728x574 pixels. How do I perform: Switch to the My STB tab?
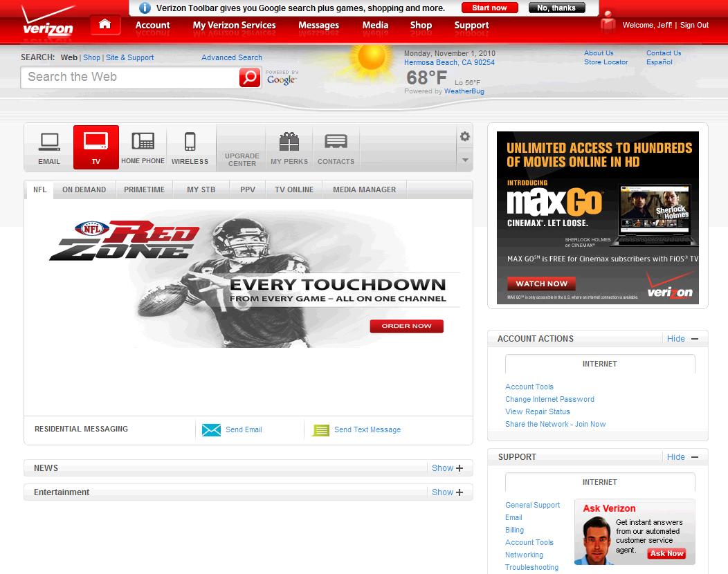pos(201,189)
